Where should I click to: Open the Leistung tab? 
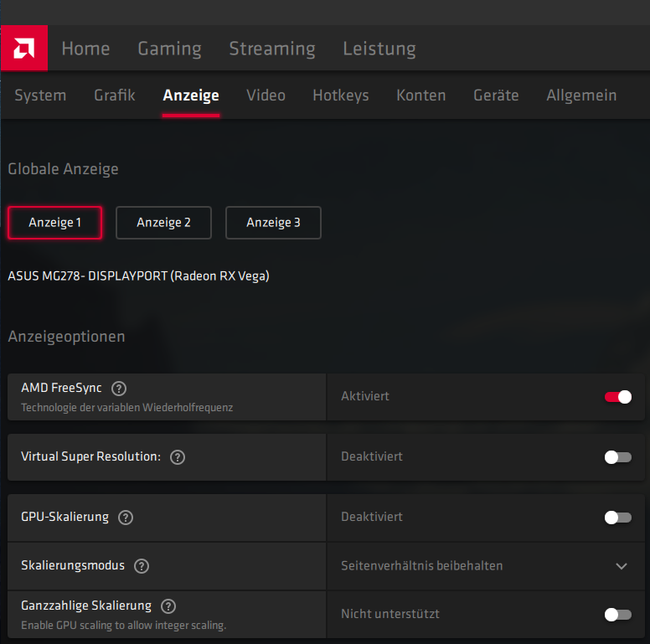[379, 49]
